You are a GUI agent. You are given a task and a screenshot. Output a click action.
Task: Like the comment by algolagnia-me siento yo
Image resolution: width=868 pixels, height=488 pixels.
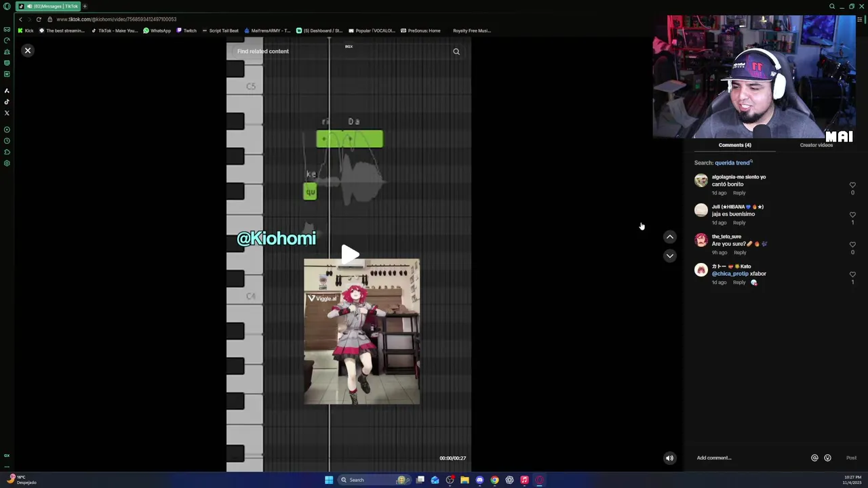pos(852,185)
